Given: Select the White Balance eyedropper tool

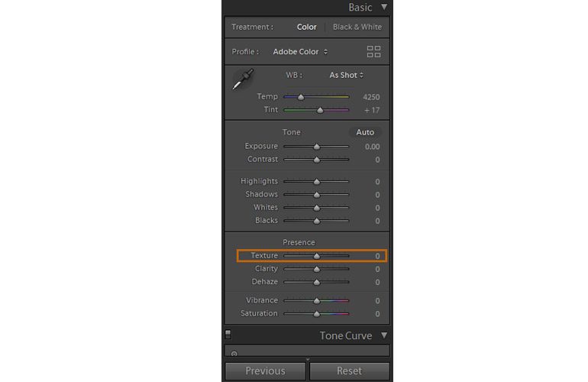Looking at the screenshot, I should (x=243, y=79).
